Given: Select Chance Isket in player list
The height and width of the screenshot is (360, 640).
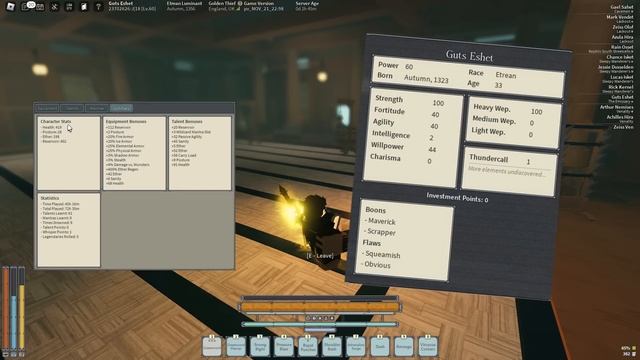Looking at the screenshot, I should (620, 57).
